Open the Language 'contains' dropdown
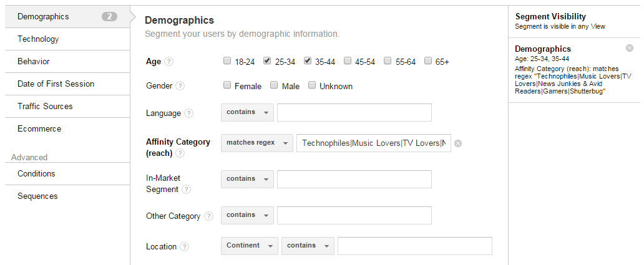This screenshot has height=265, width=644. tap(247, 113)
